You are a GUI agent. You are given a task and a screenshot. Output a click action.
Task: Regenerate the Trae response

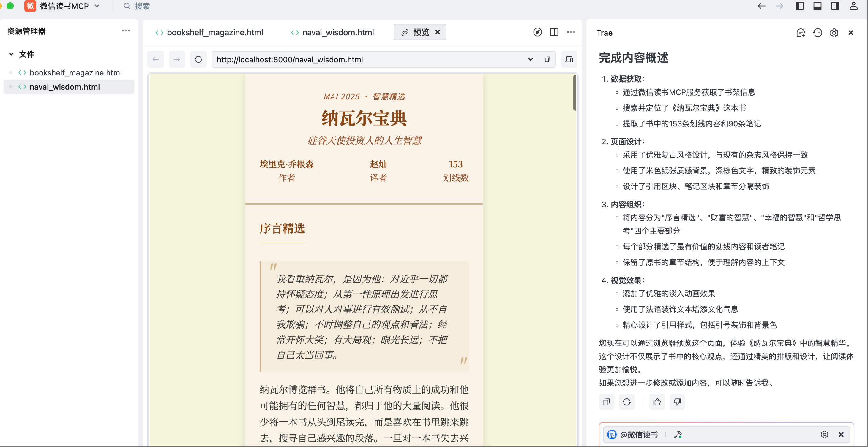[x=626, y=402]
